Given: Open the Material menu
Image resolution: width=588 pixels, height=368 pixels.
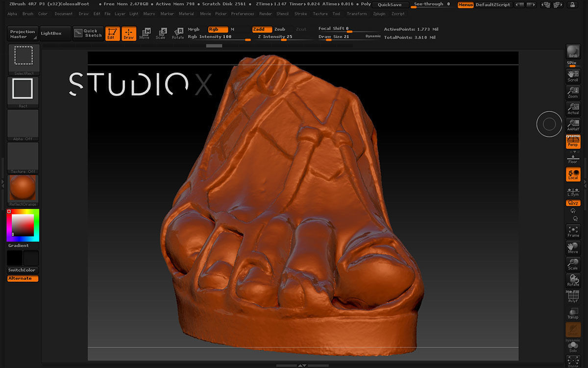Looking at the screenshot, I should click(x=186, y=14).
